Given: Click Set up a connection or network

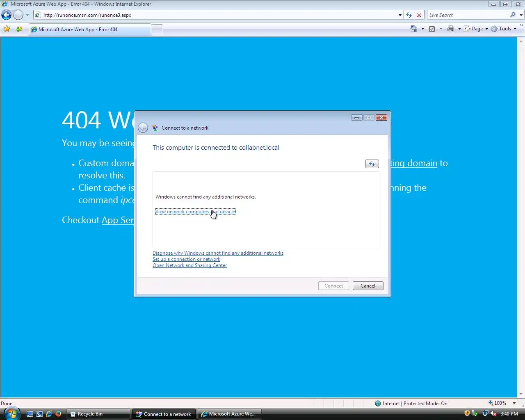Looking at the screenshot, I should coord(186,259).
